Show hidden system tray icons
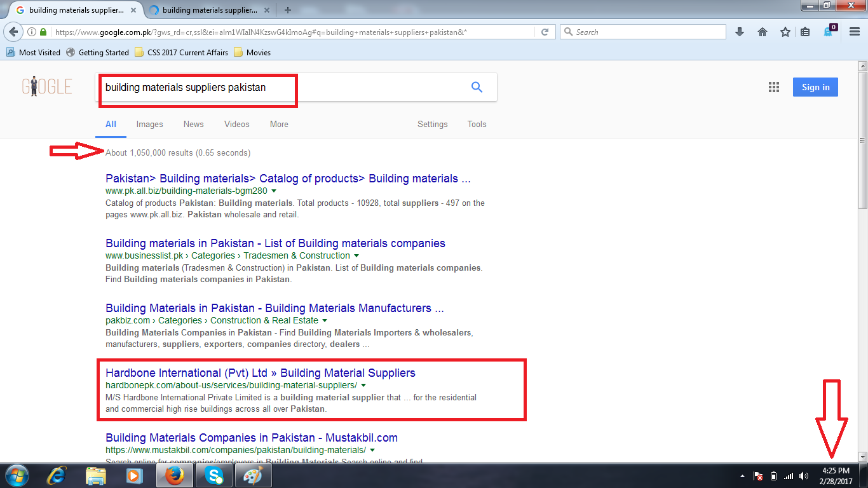This screenshot has height=488, width=868. 742,476
